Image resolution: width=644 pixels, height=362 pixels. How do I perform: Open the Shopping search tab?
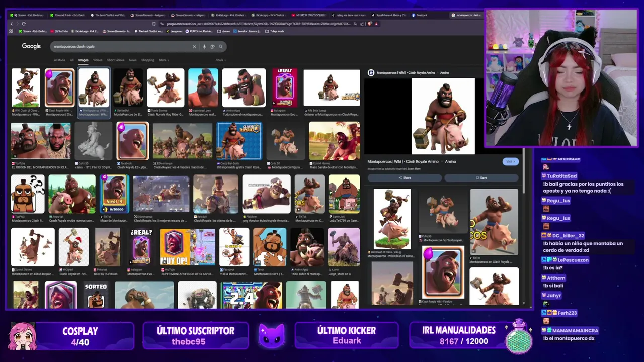(148, 60)
